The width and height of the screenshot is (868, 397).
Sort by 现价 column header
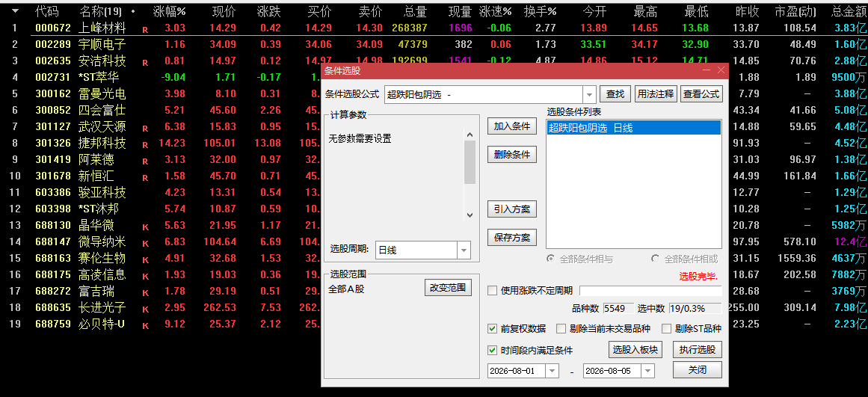click(x=224, y=11)
